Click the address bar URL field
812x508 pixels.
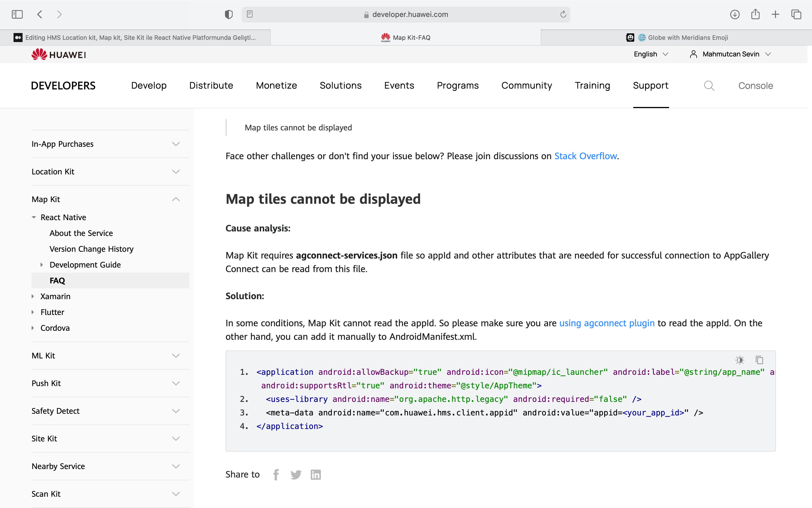tap(406, 14)
